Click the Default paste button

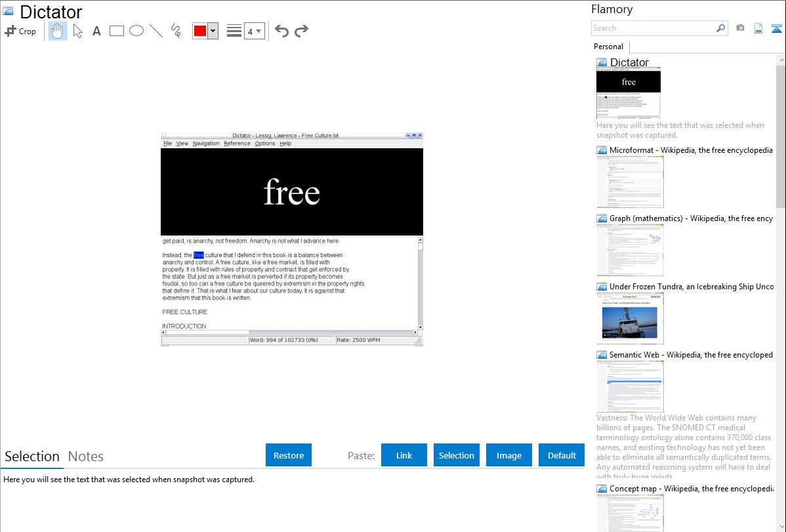tap(562, 455)
